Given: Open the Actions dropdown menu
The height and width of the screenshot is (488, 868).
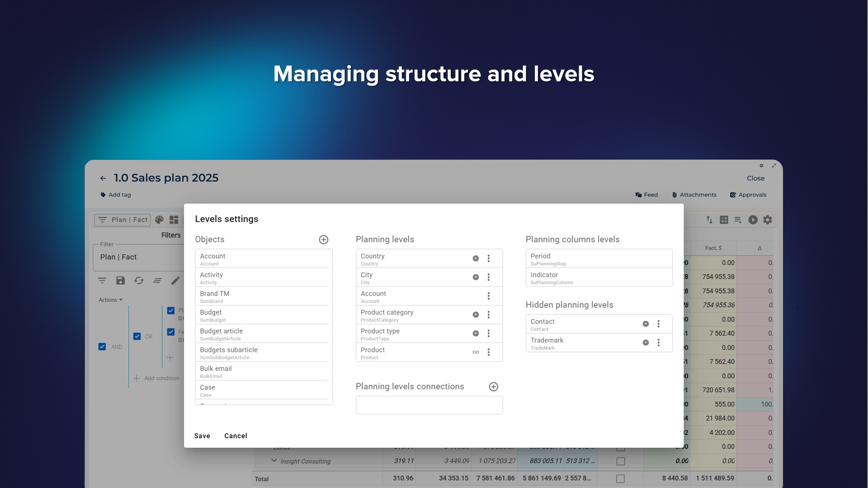Looking at the screenshot, I should click(110, 300).
